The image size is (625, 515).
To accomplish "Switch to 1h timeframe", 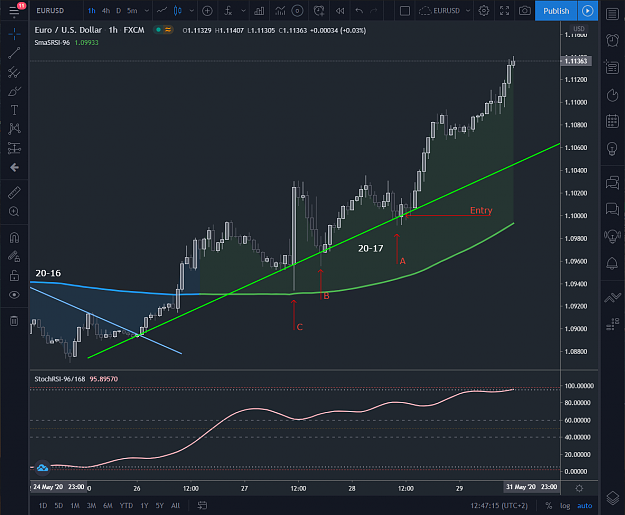I will [92, 11].
